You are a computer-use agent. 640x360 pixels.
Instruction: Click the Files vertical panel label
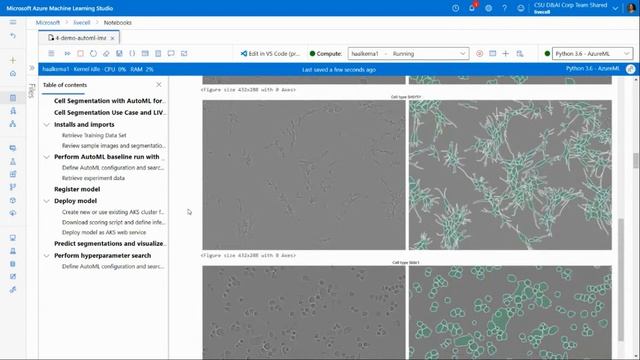click(x=32, y=91)
